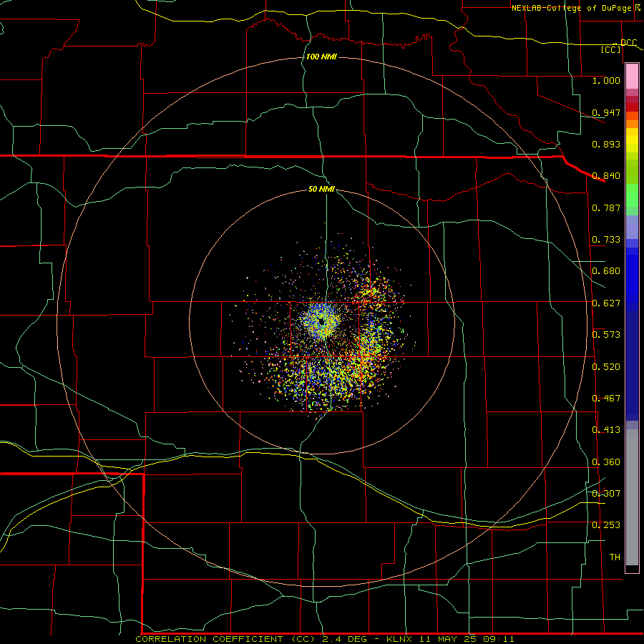Click the 0.947 color scale value
The width and height of the screenshot is (644, 644).
point(606,112)
